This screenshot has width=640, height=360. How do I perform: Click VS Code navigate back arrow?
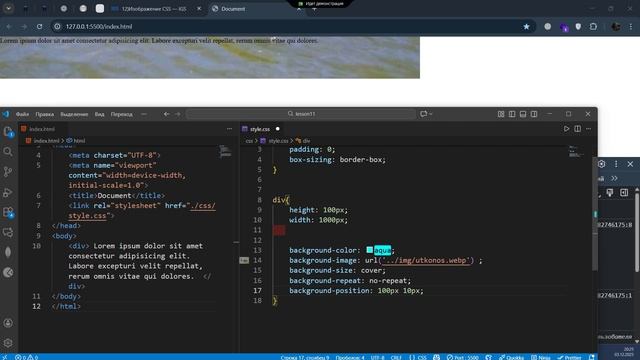click(167, 114)
